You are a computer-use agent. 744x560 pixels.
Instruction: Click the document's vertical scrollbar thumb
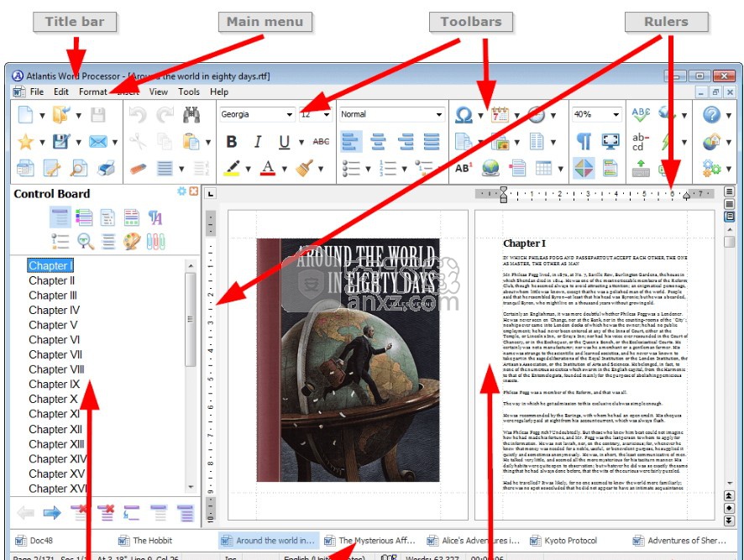coord(729,241)
